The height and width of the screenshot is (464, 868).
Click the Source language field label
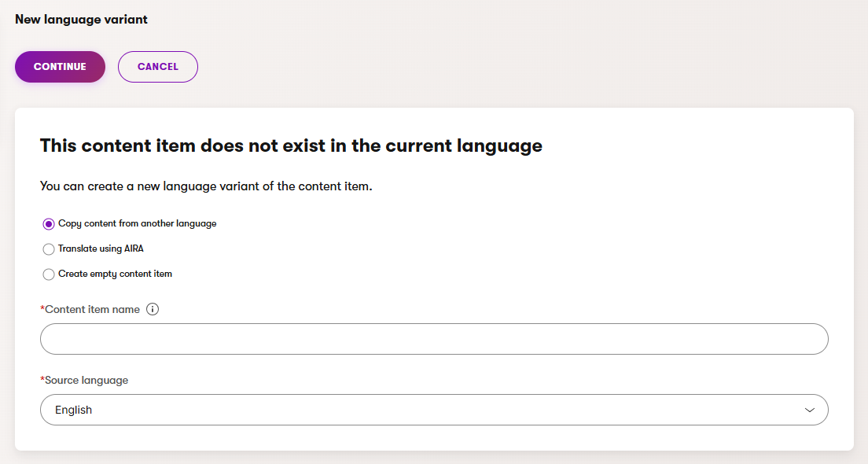(x=86, y=381)
